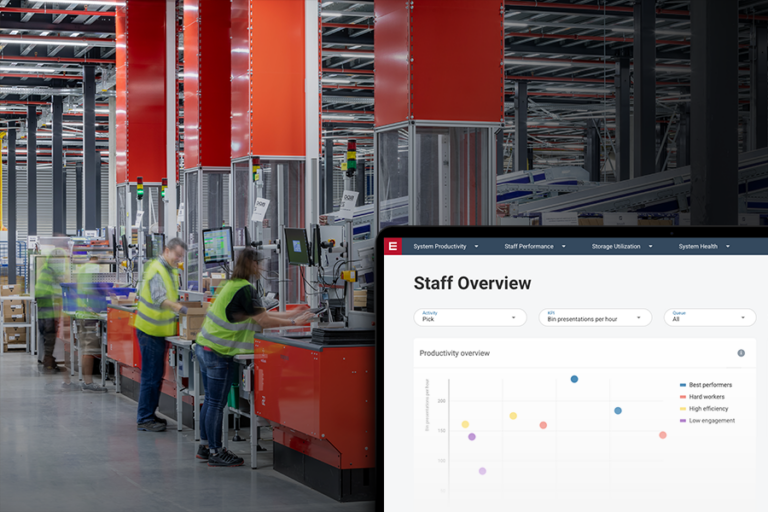Expand the System Health dropdown arrow

point(728,246)
